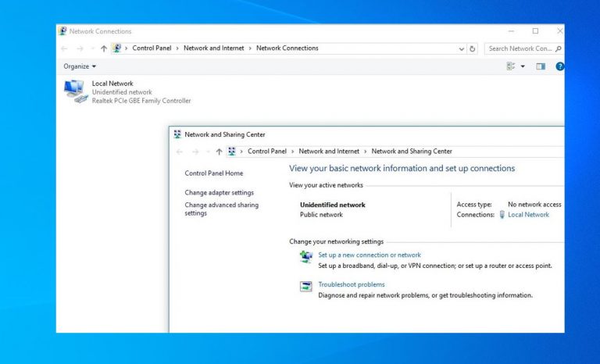Click Up arrow in Network Connections window
The width and height of the screenshot is (600, 364).
[x=104, y=48]
